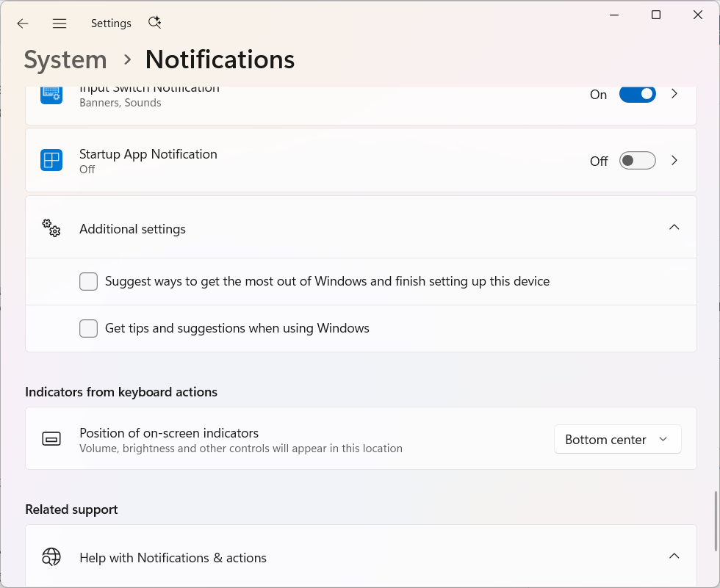This screenshot has width=720, height=588.
Task: Collapse Help with Notifications & actions
Action: (674, 556)
